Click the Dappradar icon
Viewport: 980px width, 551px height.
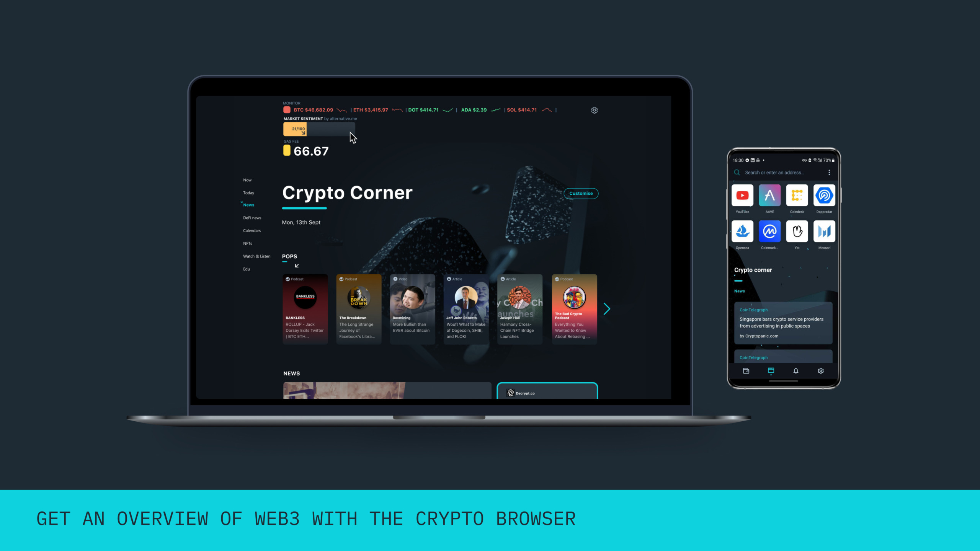click(x=824, y=195)
